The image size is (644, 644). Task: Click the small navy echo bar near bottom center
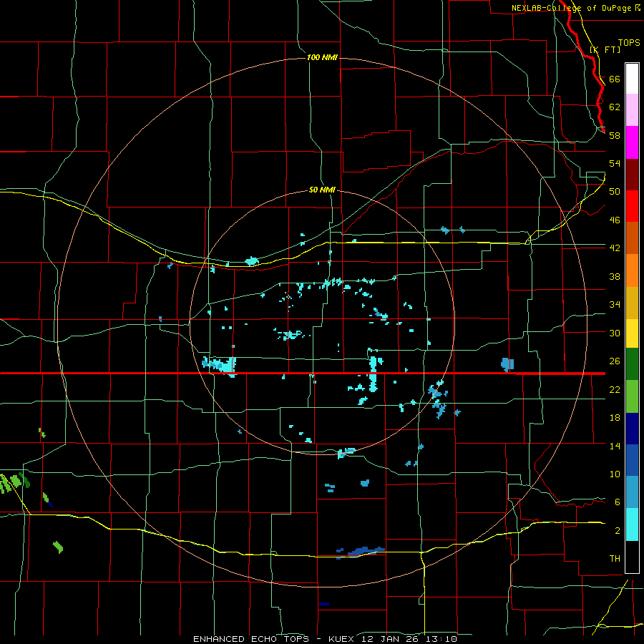tap(324, 604)
